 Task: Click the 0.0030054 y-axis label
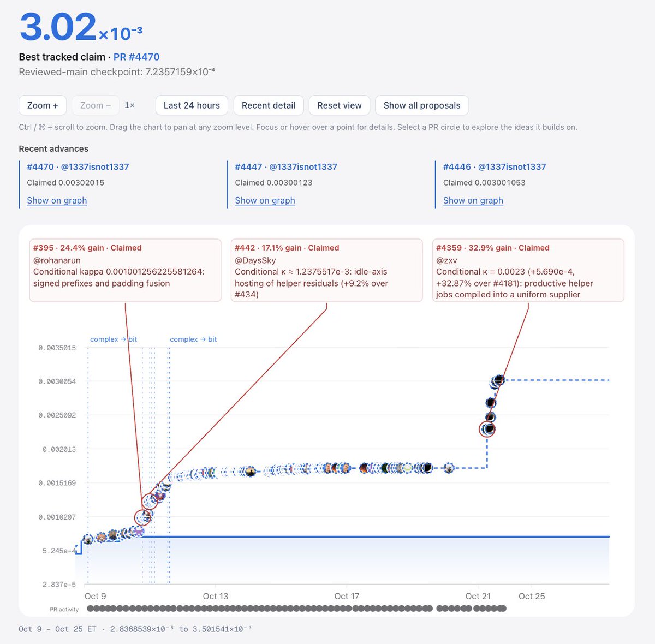point(57,381)
